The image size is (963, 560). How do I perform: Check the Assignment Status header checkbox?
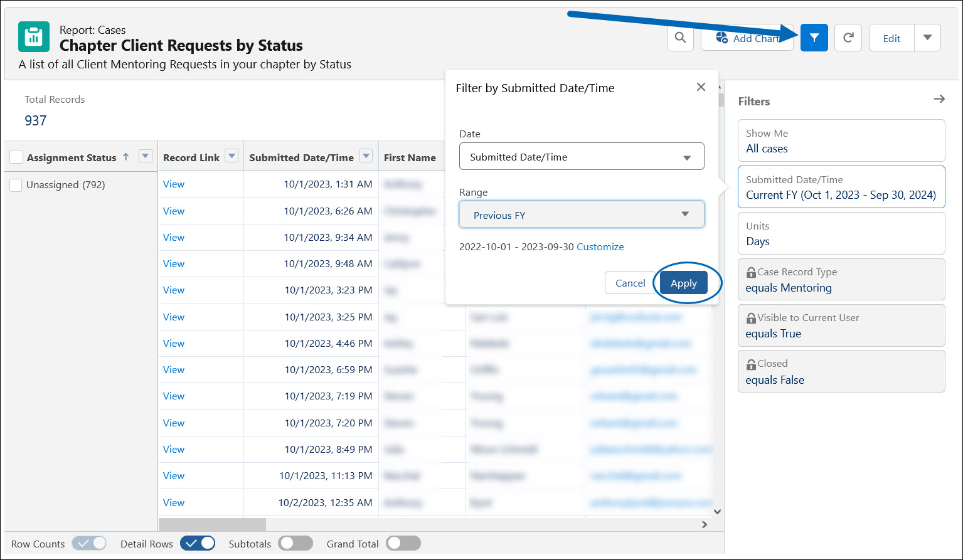16,157
